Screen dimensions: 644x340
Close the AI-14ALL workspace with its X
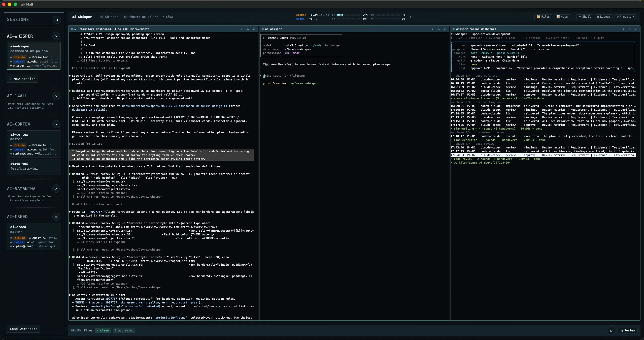(x=56, y=96)
